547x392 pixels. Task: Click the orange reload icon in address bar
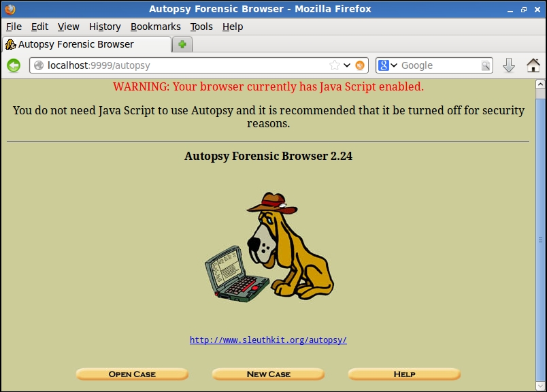pyautogui.click(x=360, y=65)
